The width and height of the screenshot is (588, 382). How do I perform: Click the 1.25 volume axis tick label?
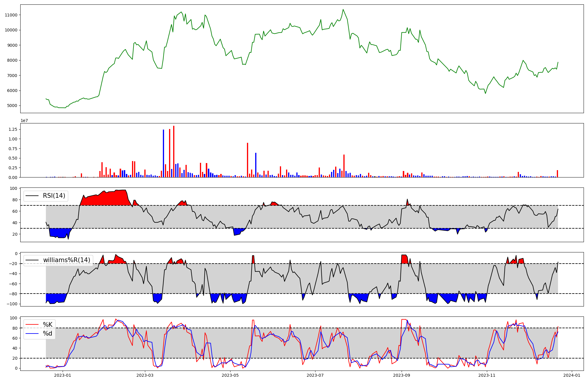(x=13, y=130)
